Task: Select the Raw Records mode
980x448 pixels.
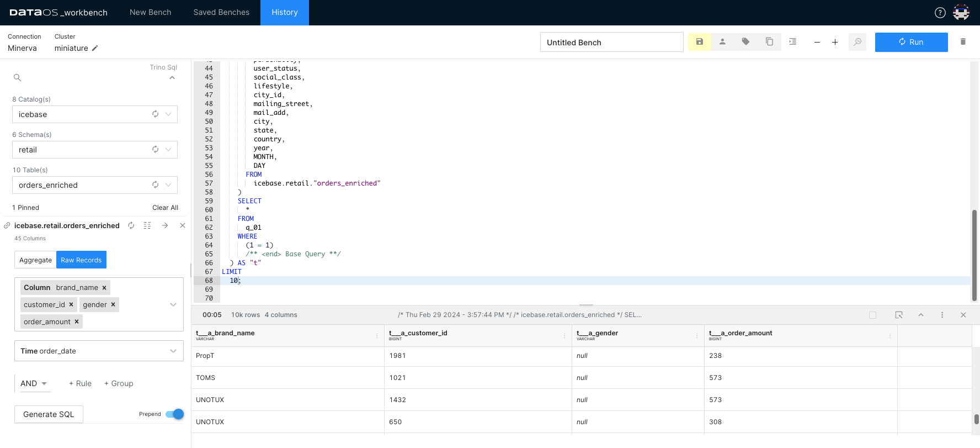Action: point(81,260)
